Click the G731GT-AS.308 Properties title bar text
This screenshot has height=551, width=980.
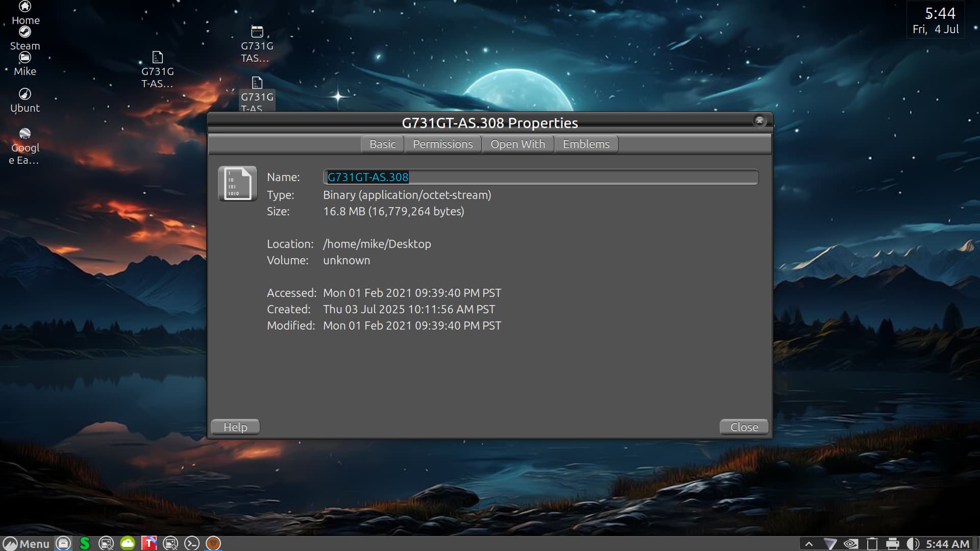point(490,123)
